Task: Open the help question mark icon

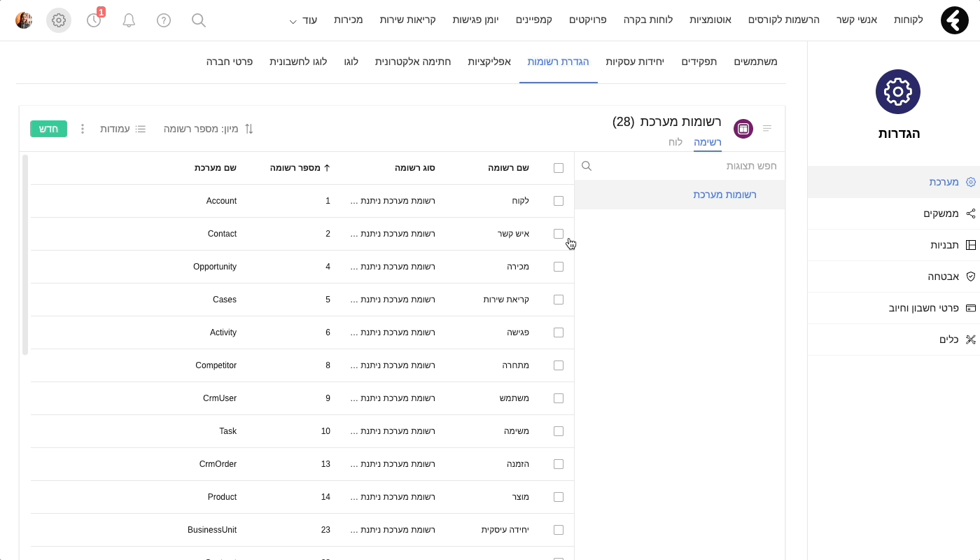Action: [164, 20]
